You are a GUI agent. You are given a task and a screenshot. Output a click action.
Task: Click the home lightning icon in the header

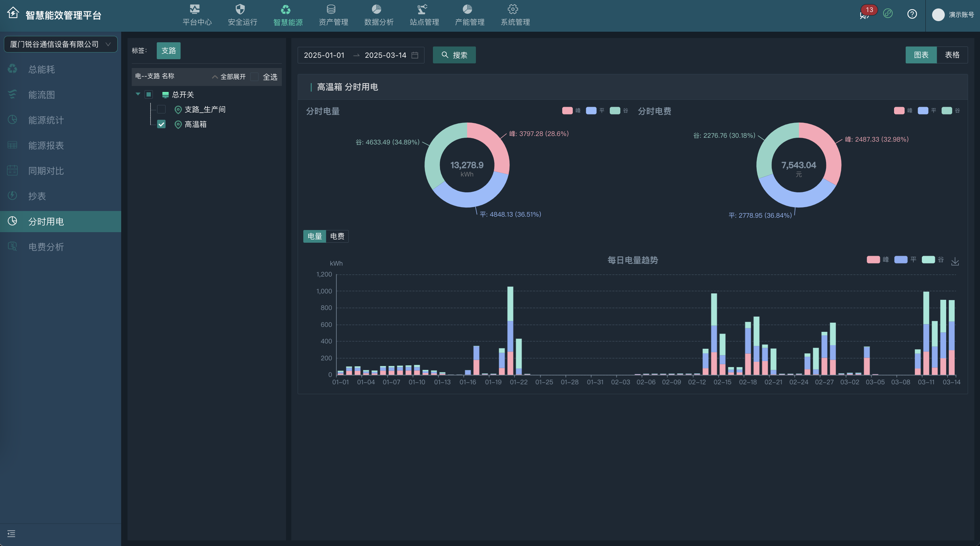point(13,13)
